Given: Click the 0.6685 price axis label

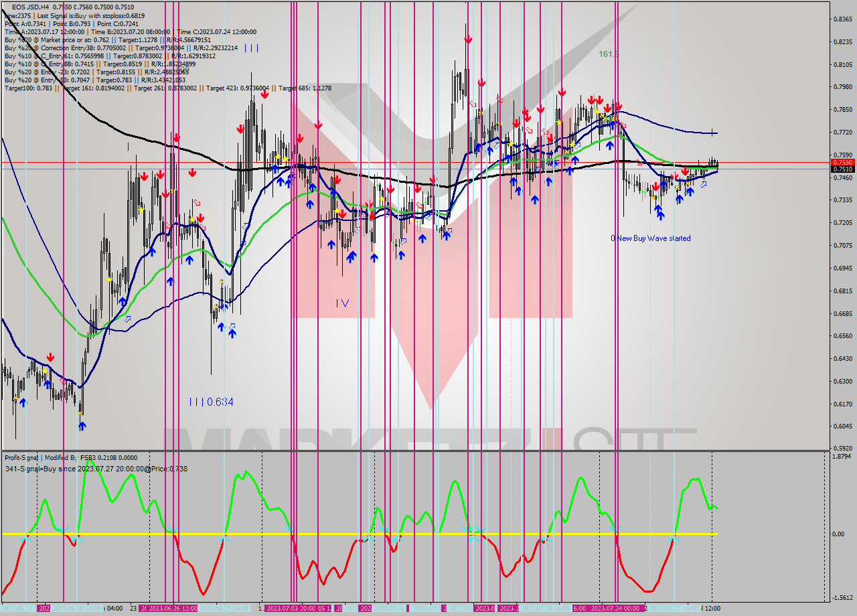Looking at the screenshot, I should pyautogui.click(x=842, y=314).
